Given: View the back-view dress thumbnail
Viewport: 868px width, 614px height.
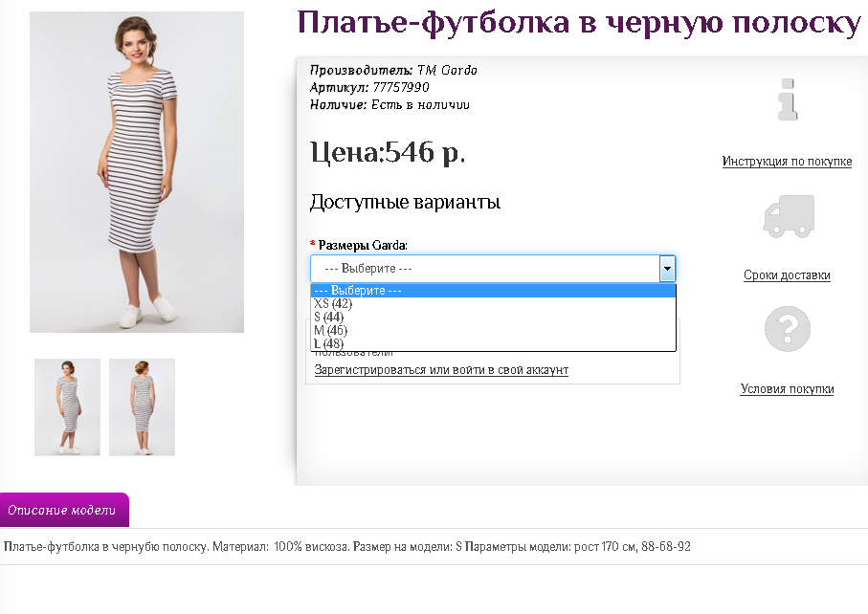Looking at the screenshot, I should point(142,407).
